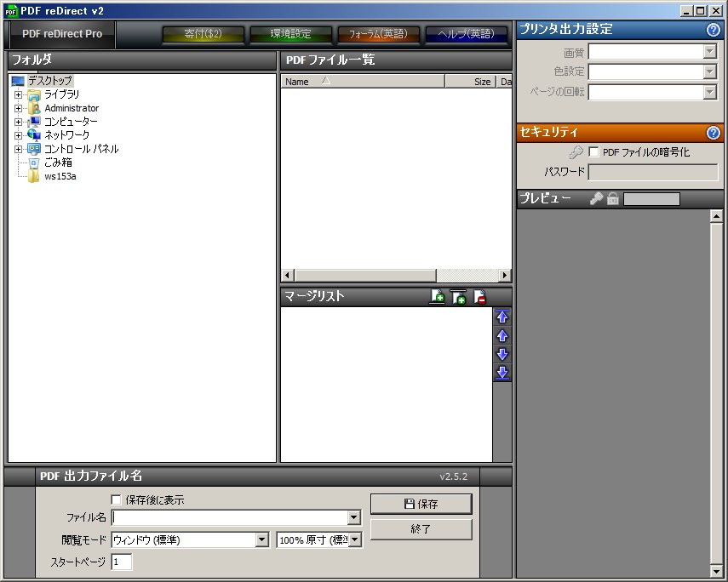
Task: Expand the コントロール パネル tree node
Action: [18, 149]
